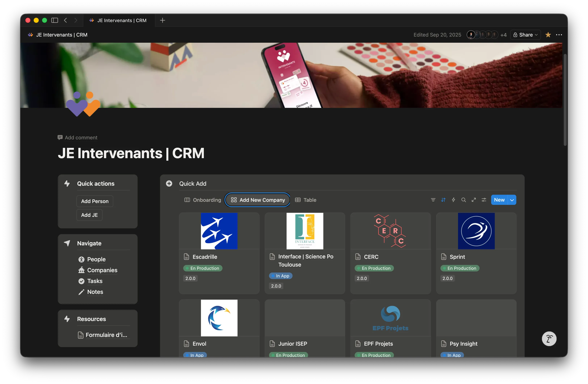Show the +4 extra collaborators

coord(504,35)
